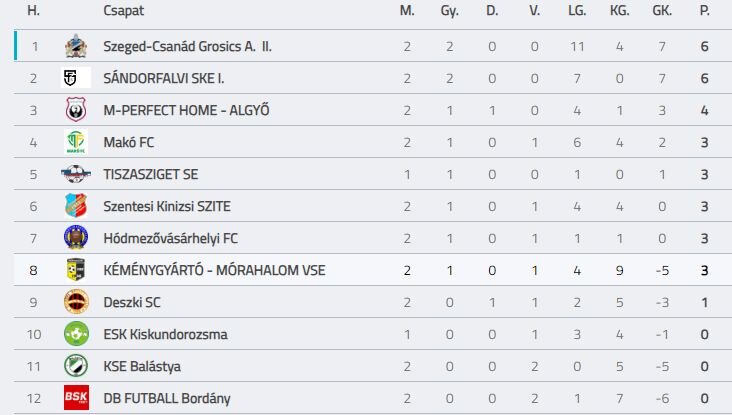Click the DB FUTBALL Bordány red logo
The width and height of the screenshot is (732, 415).
(76, 398)
